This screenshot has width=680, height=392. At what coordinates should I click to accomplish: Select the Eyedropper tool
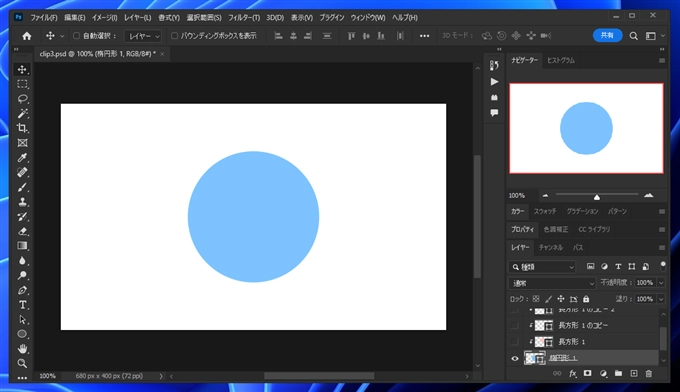coord(22,157)
